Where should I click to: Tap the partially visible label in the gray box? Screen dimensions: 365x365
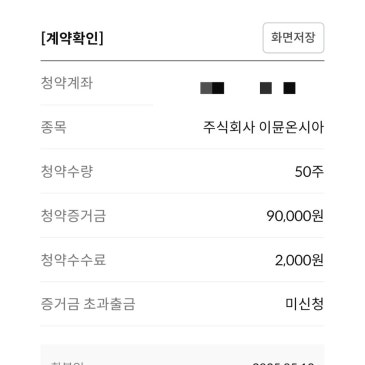[x=67, y=363]
